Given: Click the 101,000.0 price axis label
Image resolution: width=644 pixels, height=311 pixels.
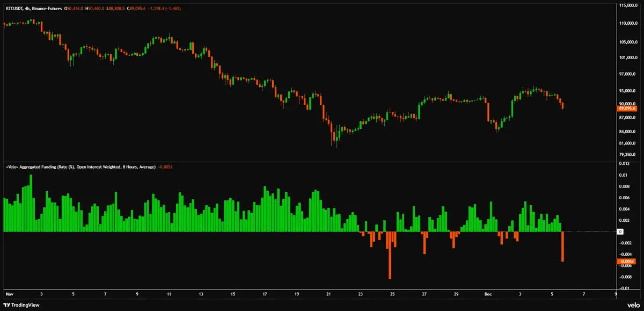Looking at the screenshot, I should [x=628, y=57].
